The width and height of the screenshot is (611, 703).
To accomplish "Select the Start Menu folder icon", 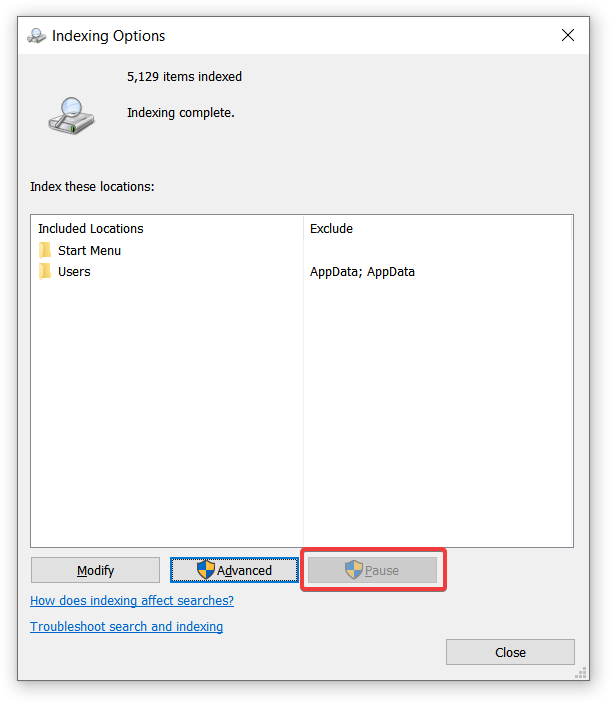I will tap(45, 251).
